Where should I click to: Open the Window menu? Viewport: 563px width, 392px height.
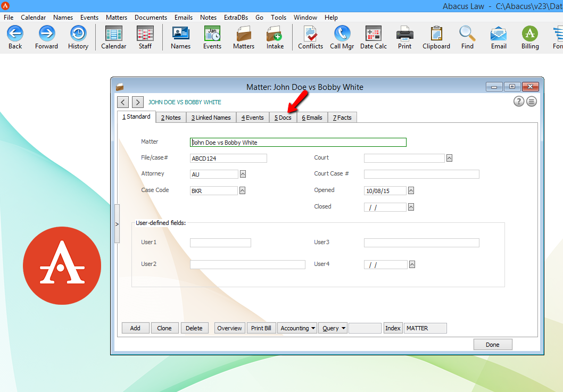(305, 17)
